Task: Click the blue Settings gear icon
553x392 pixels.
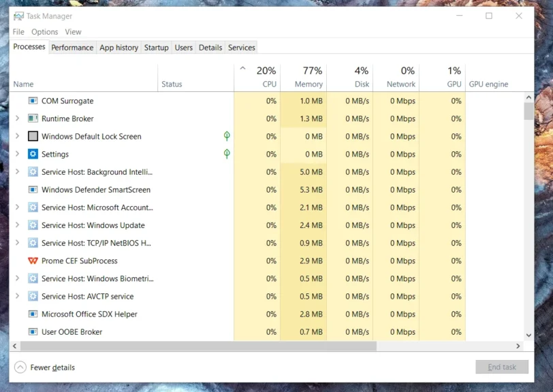Action: [33, 154]
